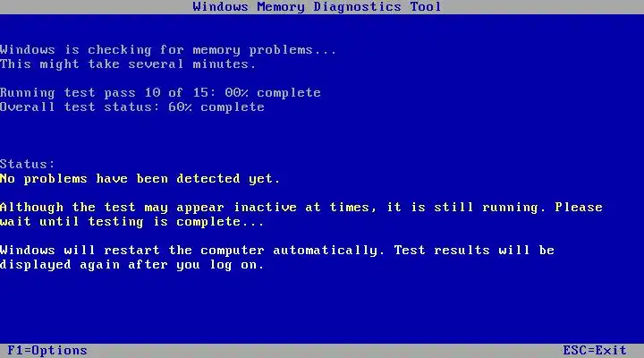Click "No problems have been detected yet" message
Viewport: 644px width, 358px height.
(140, 179)
